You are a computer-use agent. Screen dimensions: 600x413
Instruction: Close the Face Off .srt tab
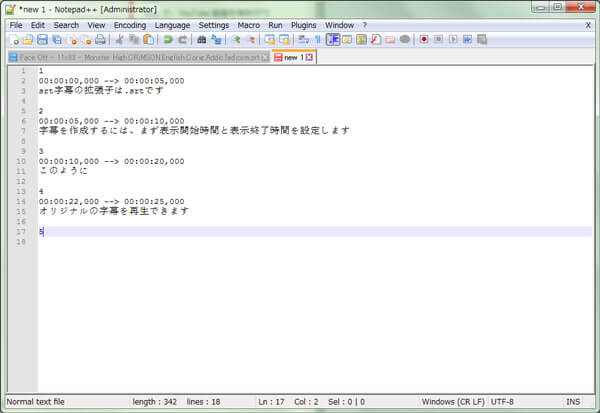[265, 57]
